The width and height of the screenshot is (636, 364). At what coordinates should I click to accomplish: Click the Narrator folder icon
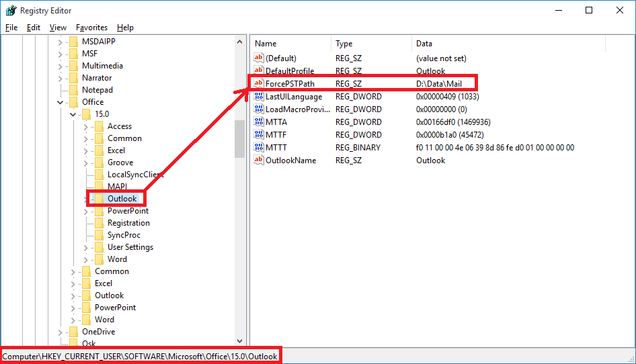(x=73, y=78)
